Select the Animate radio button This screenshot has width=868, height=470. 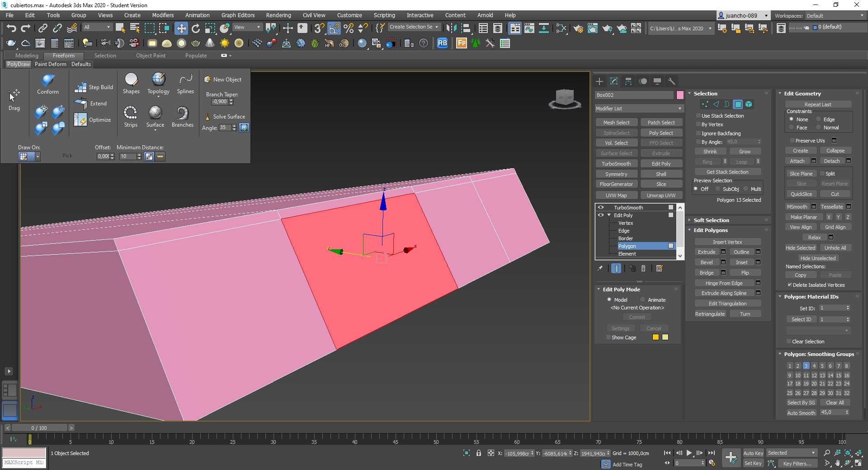pos(642,300)
